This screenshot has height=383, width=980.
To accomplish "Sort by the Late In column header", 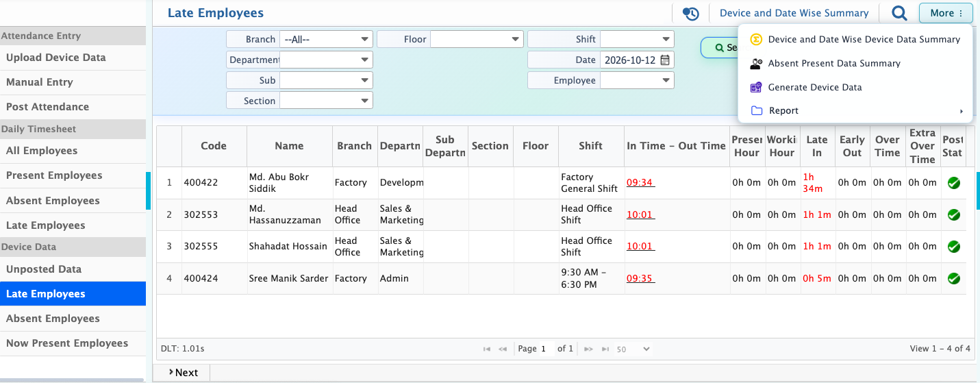I will [x=817, y=146].
